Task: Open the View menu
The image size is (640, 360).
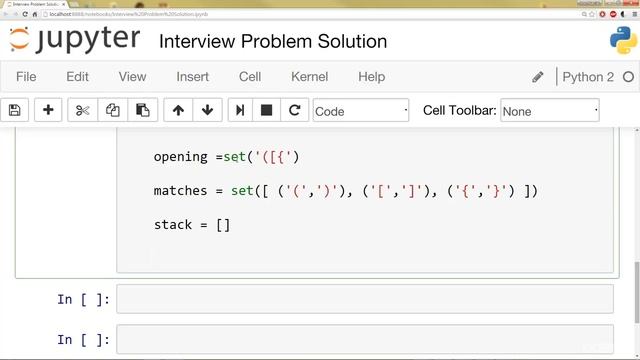Action: [132, 77]
